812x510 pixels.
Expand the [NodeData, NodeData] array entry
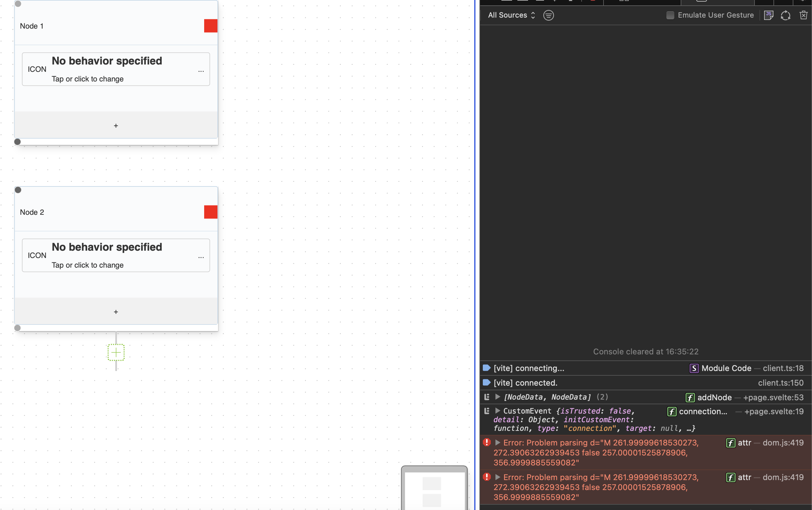497,397
